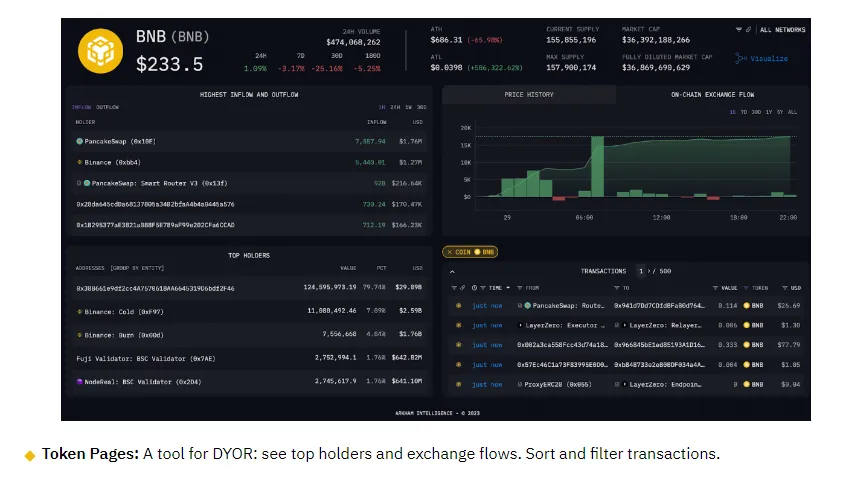Screen dimensions: 852x477
Task: Click PancakeSwap Smart Router V3 logo icon
Action: click(87, 183)
